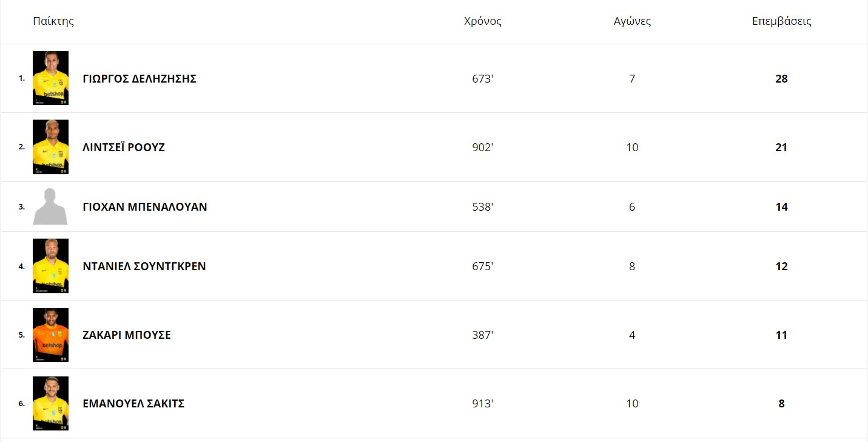Sort by the Επεμβάσεις column header

782,21
